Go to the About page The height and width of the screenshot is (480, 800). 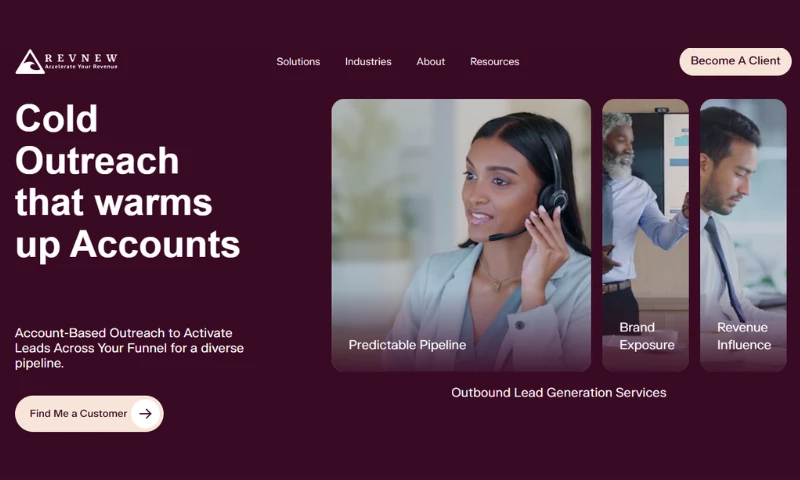pyautogui.click(x=431, y=62)
